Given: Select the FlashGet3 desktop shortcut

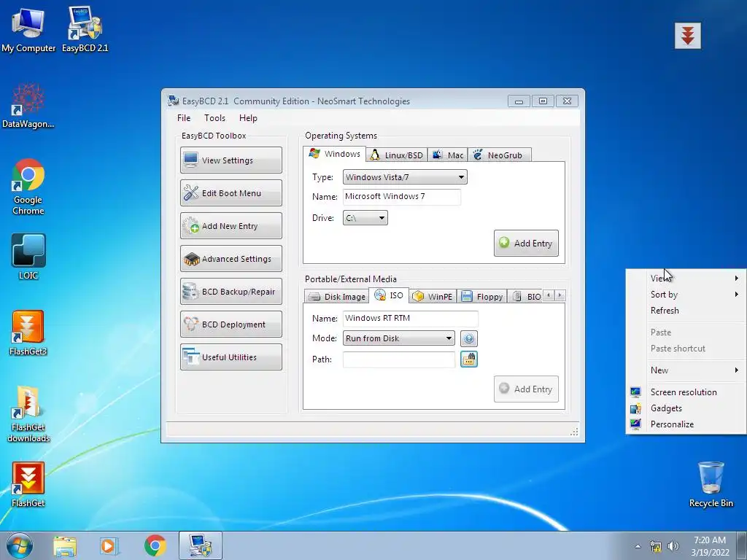Looking at the screenshot, I should (28, 332).
